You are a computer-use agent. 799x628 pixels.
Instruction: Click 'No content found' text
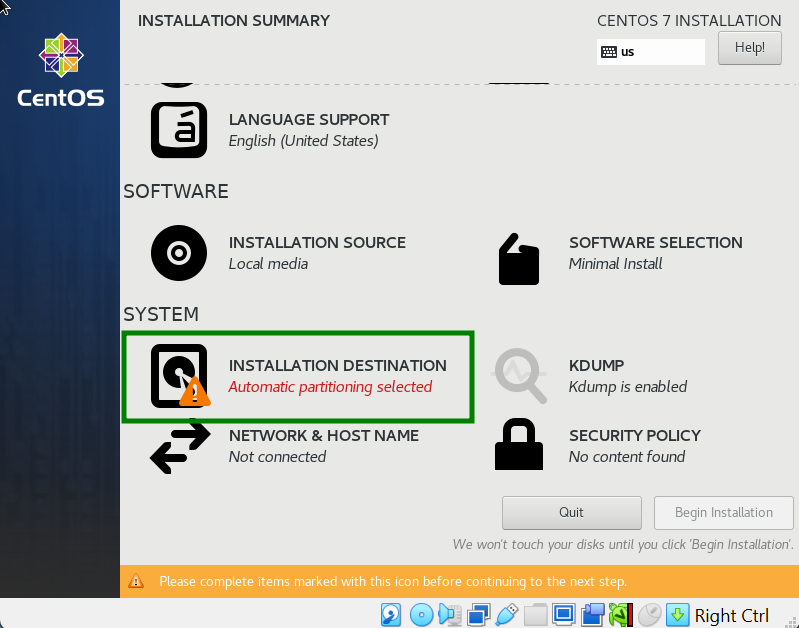point(627,457)
